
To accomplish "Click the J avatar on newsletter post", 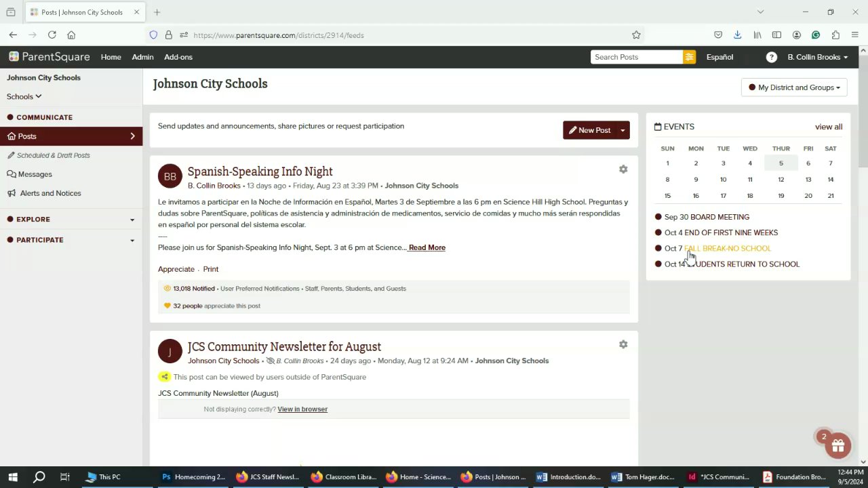I will 170,351.
